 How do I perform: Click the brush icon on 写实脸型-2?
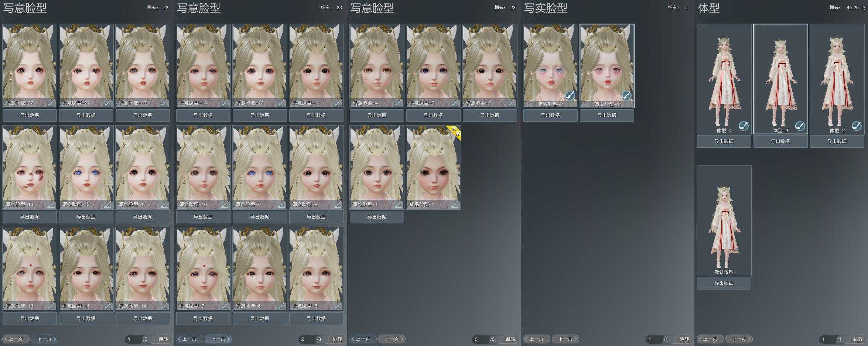pyautogui.click(x=570, y=96)
